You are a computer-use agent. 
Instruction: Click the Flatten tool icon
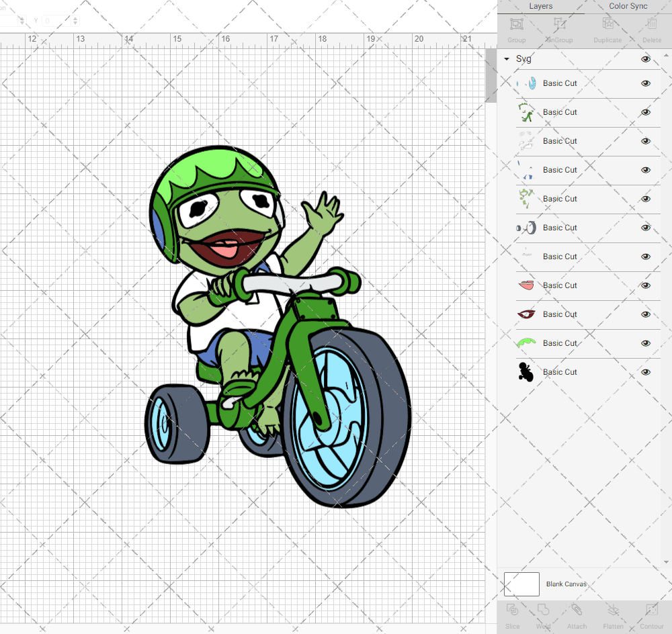614,610
